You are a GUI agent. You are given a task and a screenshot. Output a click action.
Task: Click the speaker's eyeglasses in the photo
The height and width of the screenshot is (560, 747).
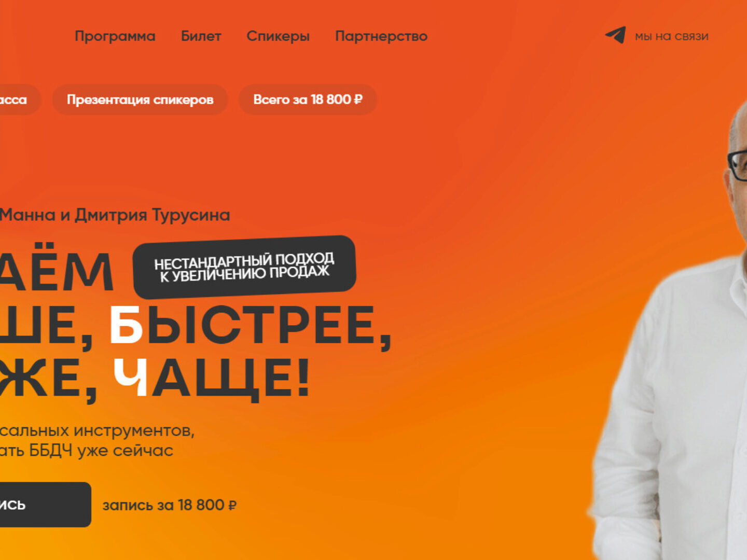click(x=737, y=165)
